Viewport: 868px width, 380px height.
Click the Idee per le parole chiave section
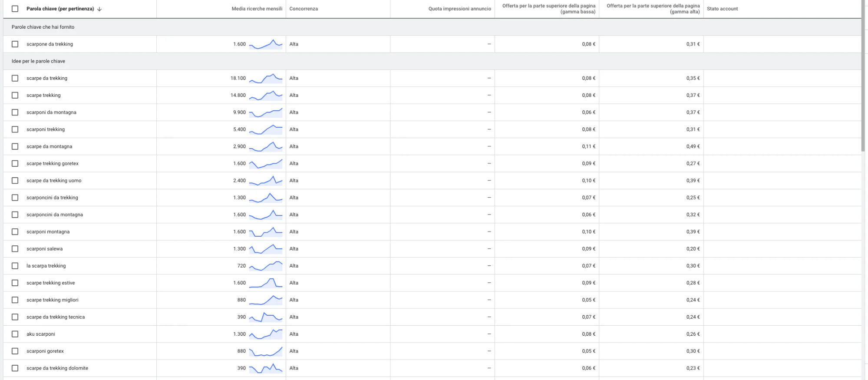tap(38, 61)
